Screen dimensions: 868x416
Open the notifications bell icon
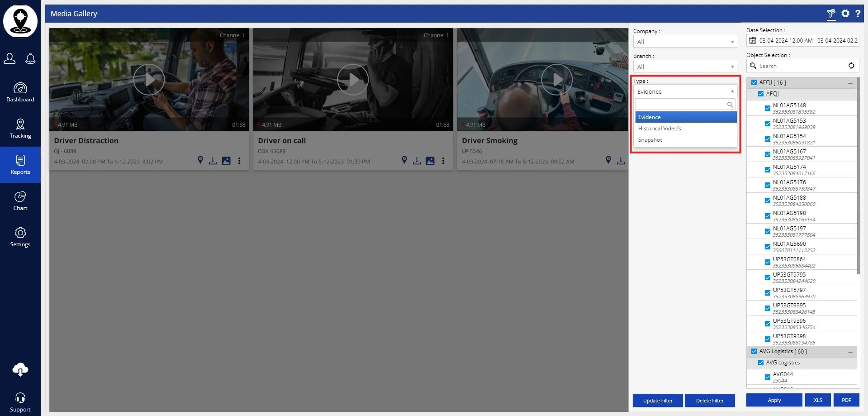pyautogui.click(x=30, y=59)
